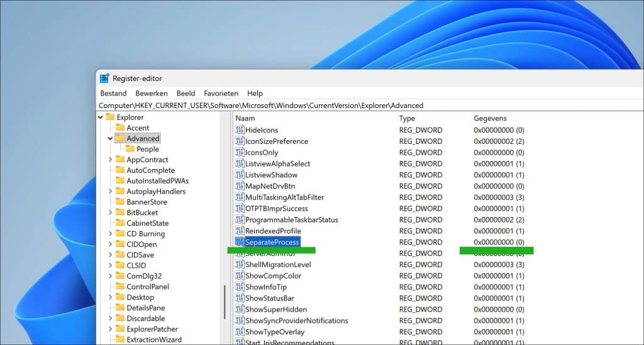Select the CabinetState folder icon
The width and height of the screenshot is (644, 345).
[x=120, y=222]
